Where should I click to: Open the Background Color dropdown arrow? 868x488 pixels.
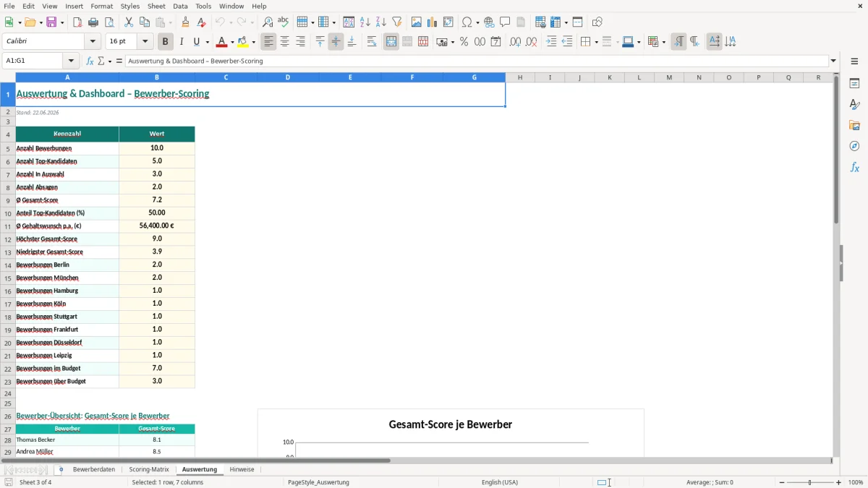click(253, 42)
